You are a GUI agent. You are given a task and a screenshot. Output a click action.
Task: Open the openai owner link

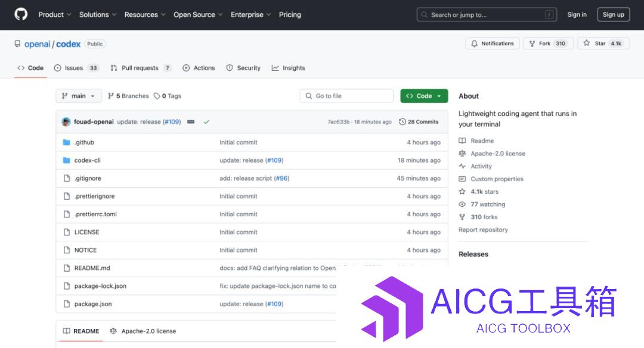point(38,44)
